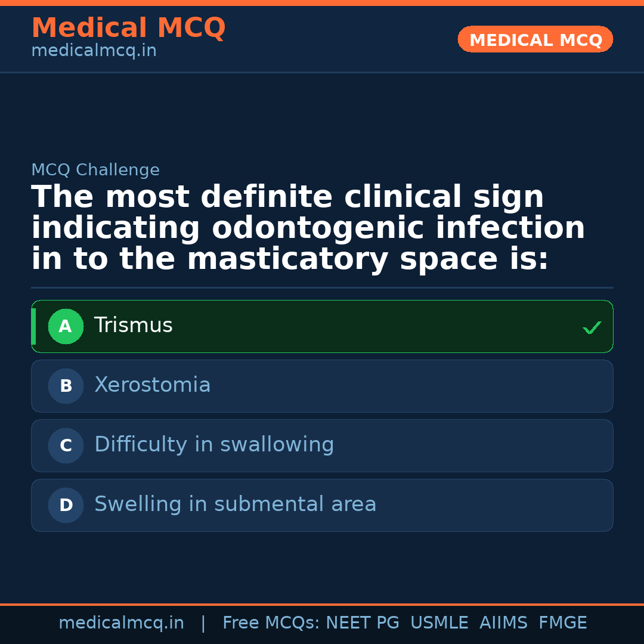Pick the D option letter circle
Viewport: 644px width, 644px height.
tap(66, 506)
